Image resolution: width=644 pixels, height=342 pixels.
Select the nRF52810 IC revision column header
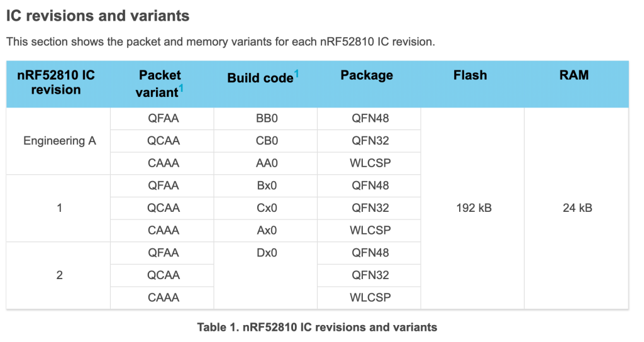click(56, 82)
